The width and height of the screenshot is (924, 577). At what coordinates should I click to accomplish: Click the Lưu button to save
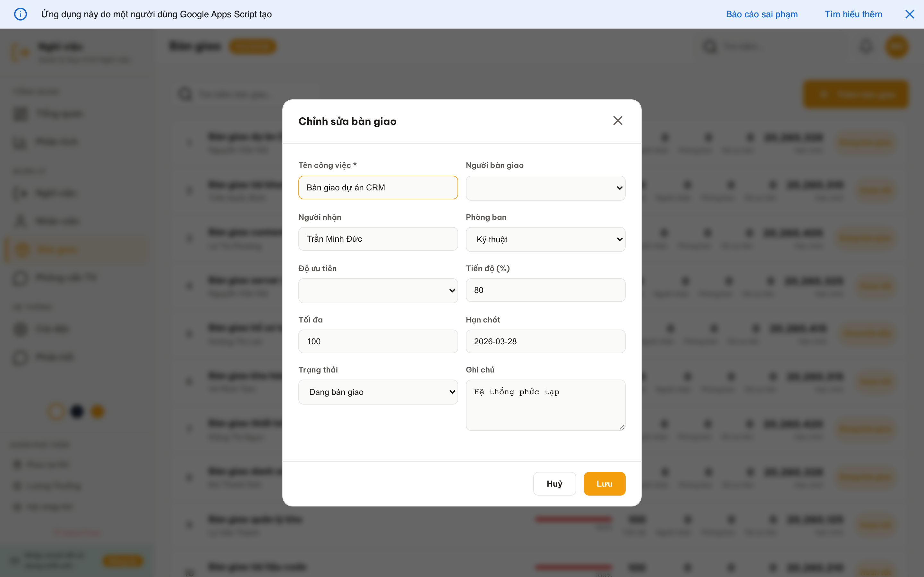coord(604,483)
